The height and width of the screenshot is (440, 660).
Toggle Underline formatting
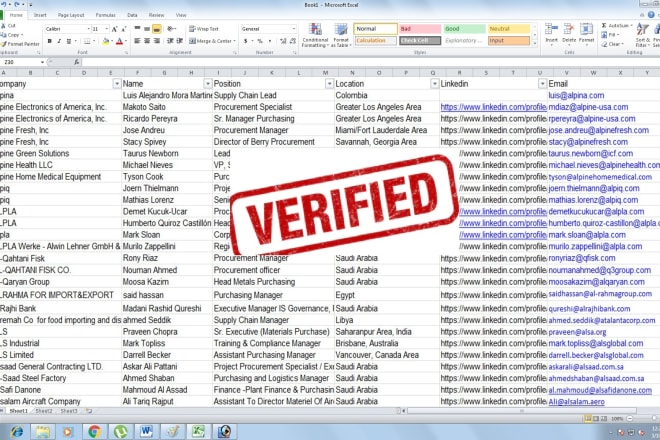click(x=69, y=41)
